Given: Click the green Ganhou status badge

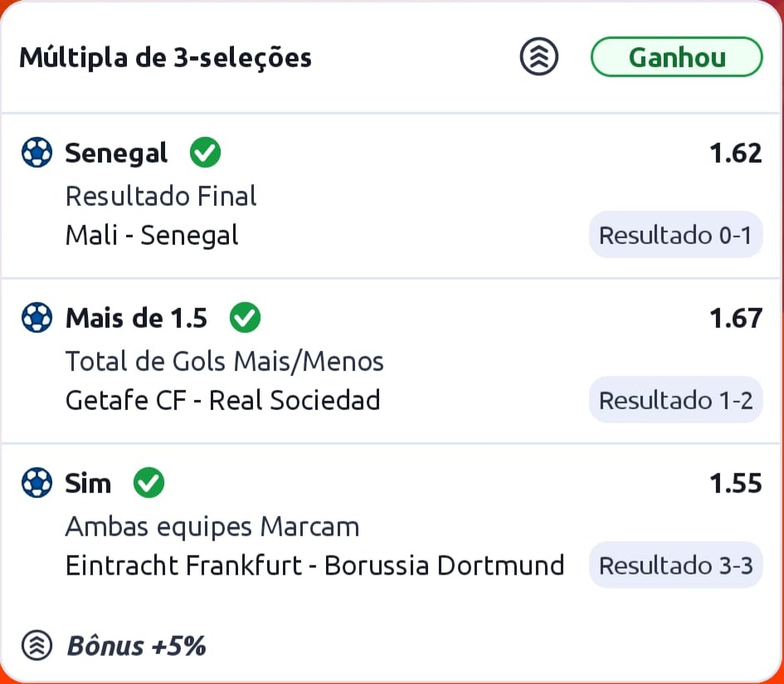Looking at the screenshot, I should (x=676, y=57).
